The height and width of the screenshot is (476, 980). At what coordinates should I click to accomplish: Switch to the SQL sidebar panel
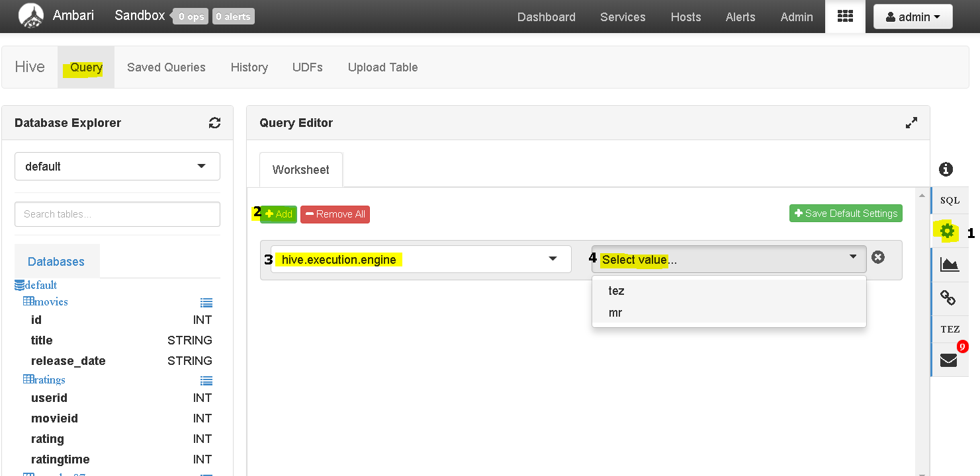coord(950,200)
